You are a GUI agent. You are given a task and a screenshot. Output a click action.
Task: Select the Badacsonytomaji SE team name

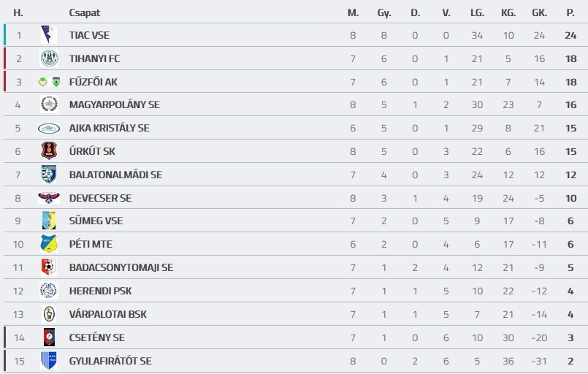coord(121,267)
